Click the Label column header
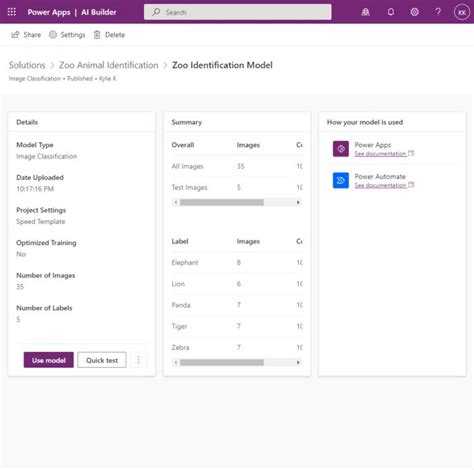 click(x=180, y=241)
